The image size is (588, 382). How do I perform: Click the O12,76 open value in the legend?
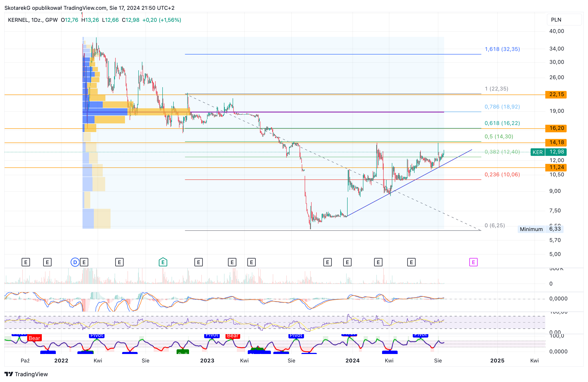69,20
